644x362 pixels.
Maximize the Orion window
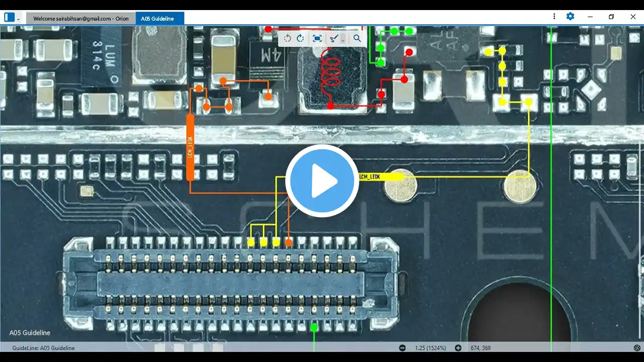(611, 17)
